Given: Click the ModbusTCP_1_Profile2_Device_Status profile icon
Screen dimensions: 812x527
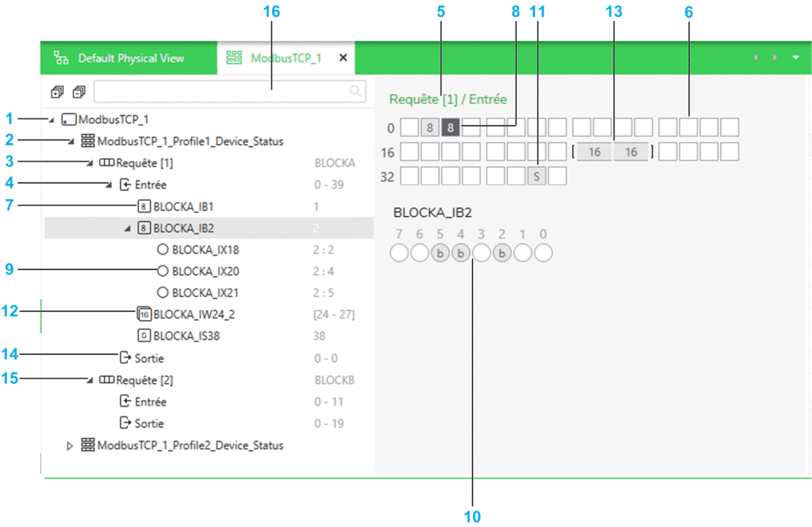Looking at the screenshot, I should [x=88, y=445].
